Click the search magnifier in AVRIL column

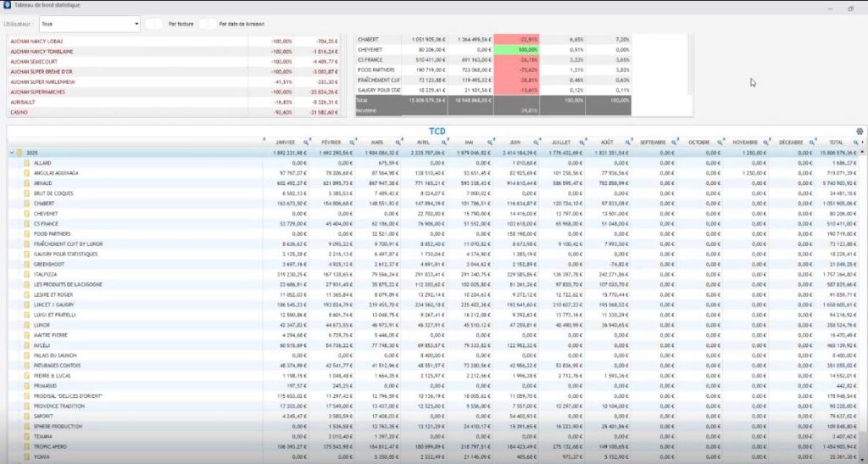(444, 143)
